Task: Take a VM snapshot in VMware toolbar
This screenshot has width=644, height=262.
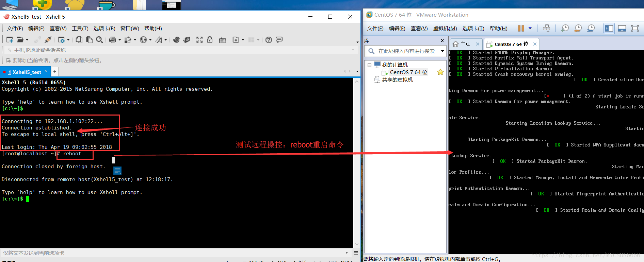Action: (565, 28)
